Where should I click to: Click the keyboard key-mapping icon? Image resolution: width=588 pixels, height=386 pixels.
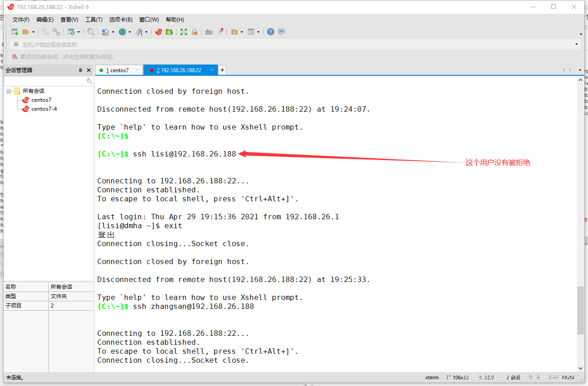click(209, 32)
